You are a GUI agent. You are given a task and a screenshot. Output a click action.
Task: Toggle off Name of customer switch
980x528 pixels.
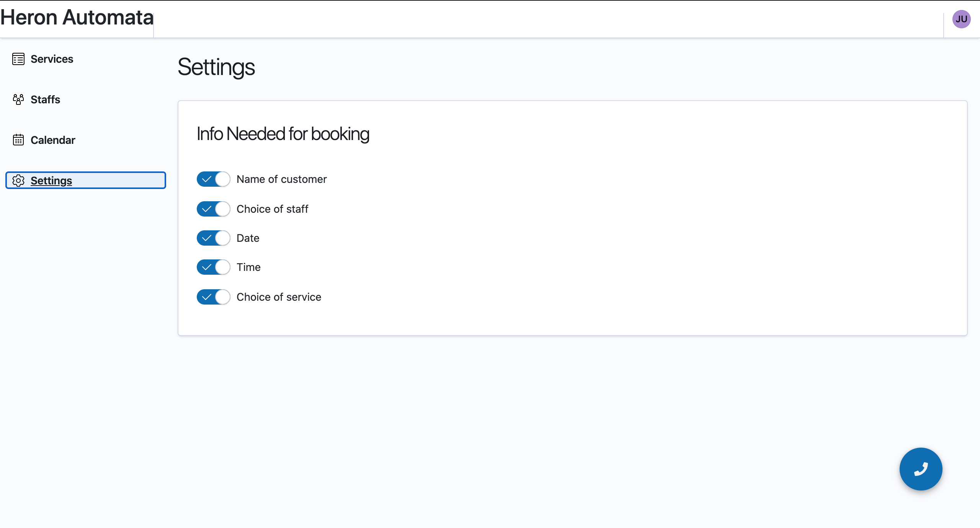[213, 179]
